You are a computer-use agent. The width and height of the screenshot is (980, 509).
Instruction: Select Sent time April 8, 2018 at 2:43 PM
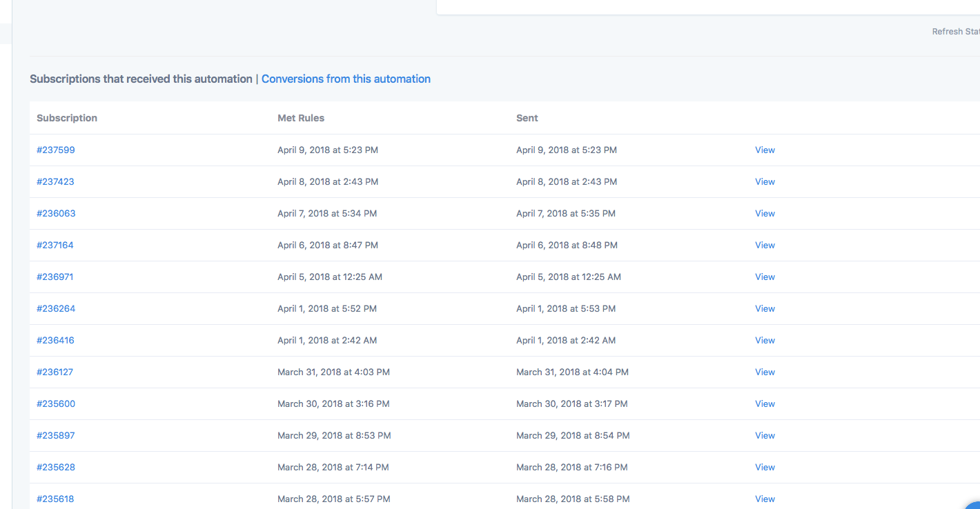(x=567, y=181)
